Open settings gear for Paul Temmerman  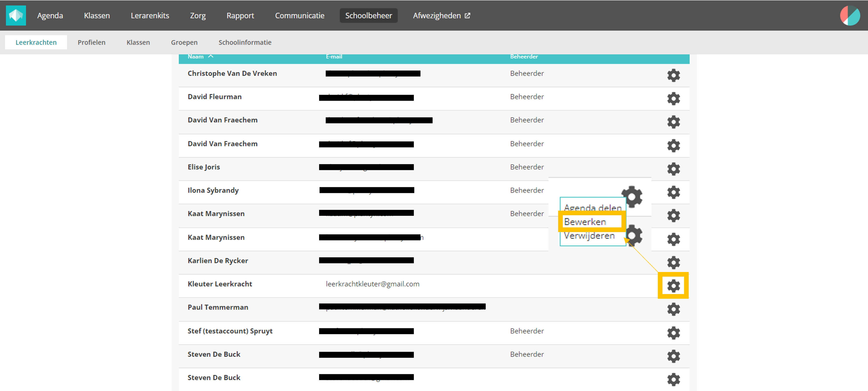point(673,309)
